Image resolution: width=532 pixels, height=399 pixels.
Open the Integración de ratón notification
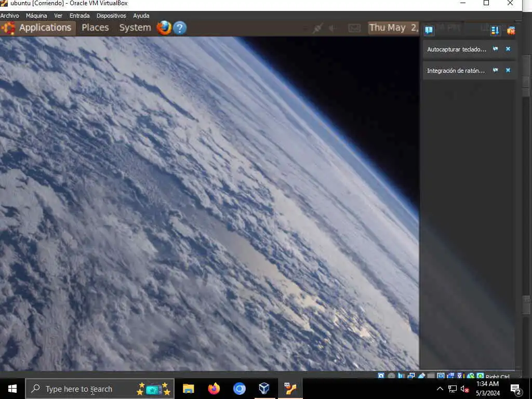point(456,71)
